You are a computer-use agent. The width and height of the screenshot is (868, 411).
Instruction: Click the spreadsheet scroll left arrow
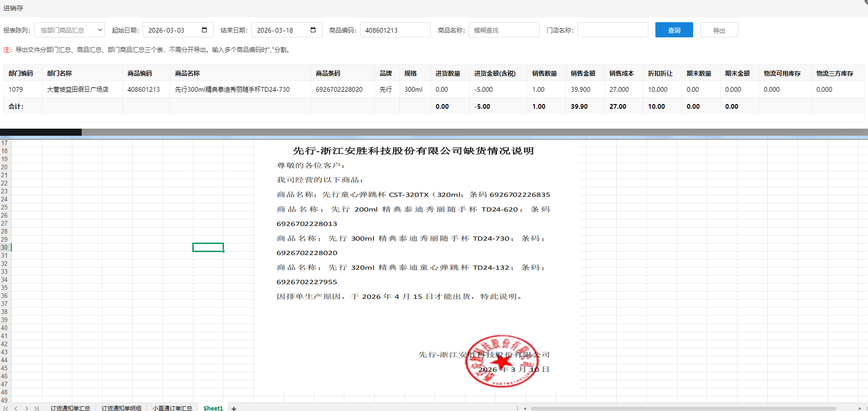click(525, 408)
